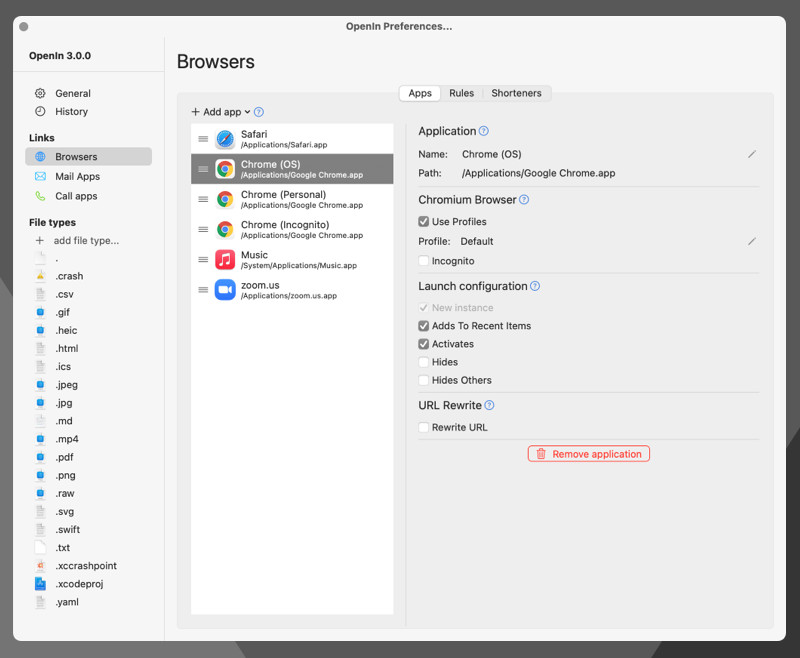
Task: Switch to the Rules tab
Action: (461, 93)
